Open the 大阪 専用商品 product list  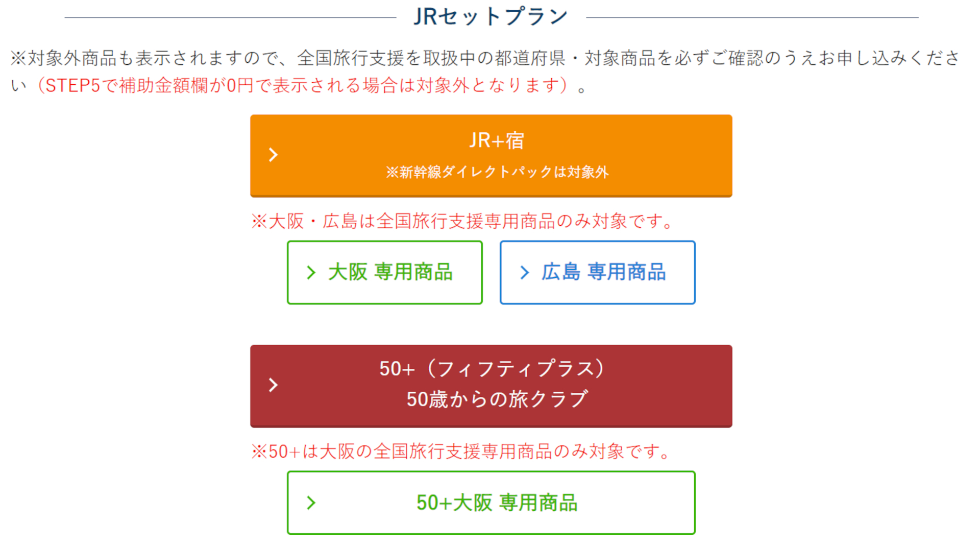385,272
